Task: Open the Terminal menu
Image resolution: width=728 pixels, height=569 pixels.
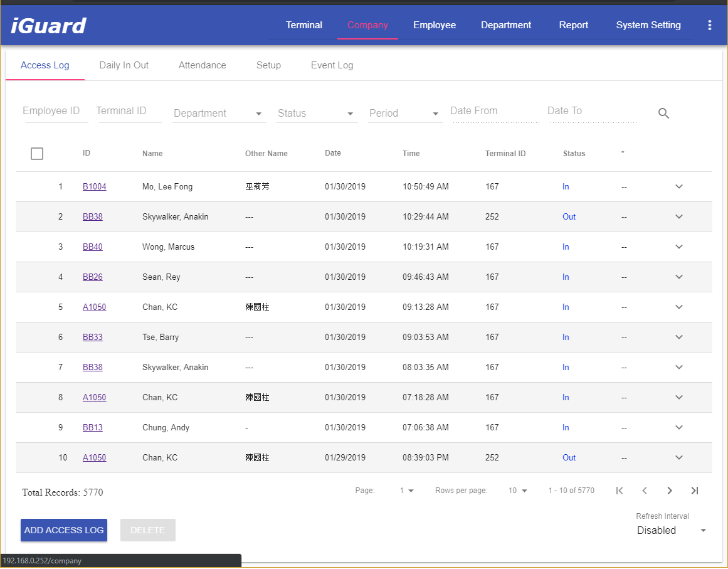Action: (304, 25)
